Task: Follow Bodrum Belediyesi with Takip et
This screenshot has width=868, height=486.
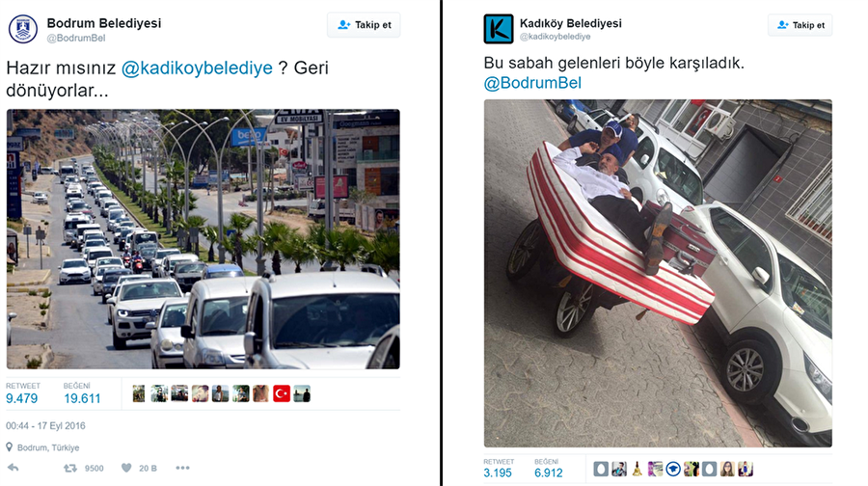Action: point(364,25)
